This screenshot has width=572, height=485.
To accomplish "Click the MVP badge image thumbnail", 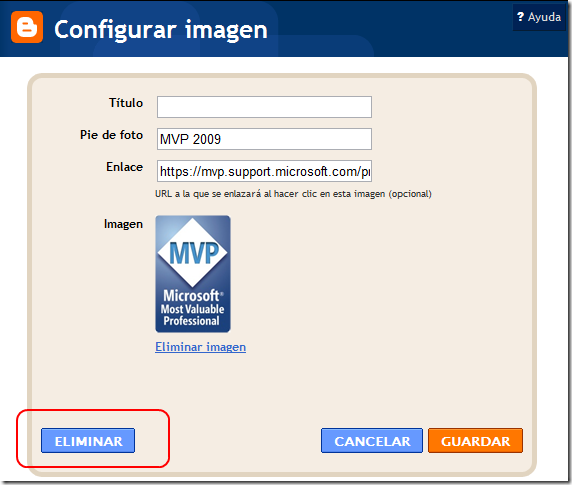I will click(x=193, y=274).
